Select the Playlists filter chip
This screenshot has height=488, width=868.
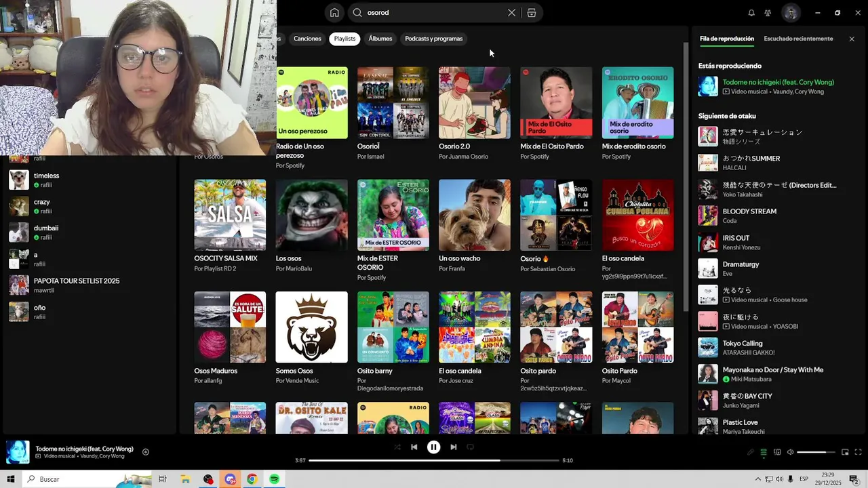tap(344, 39)
